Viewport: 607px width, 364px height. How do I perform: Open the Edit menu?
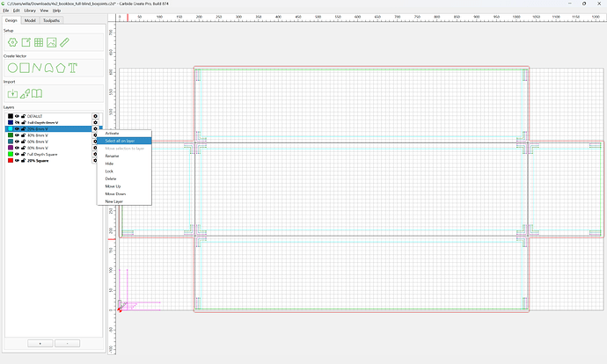pos(16,11)
